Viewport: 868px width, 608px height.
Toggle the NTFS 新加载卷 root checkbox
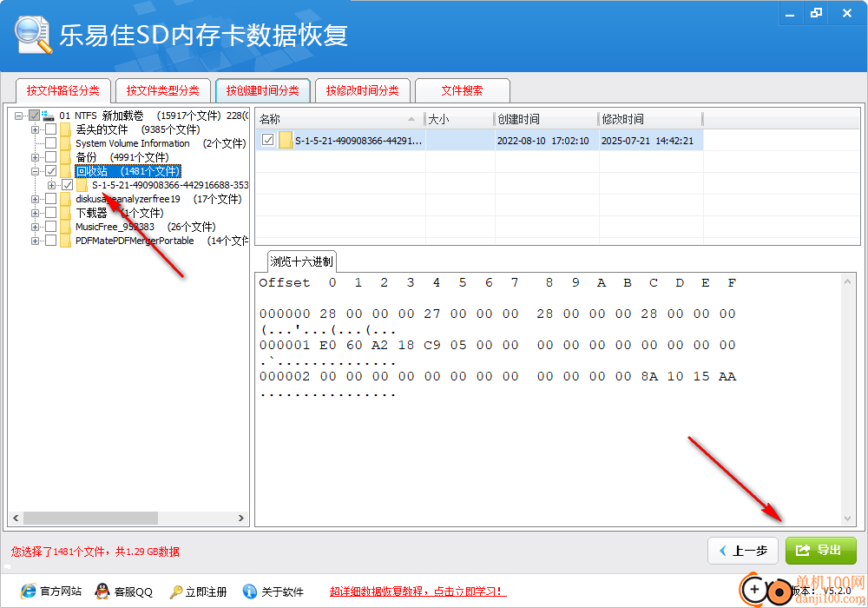(35, 116)
